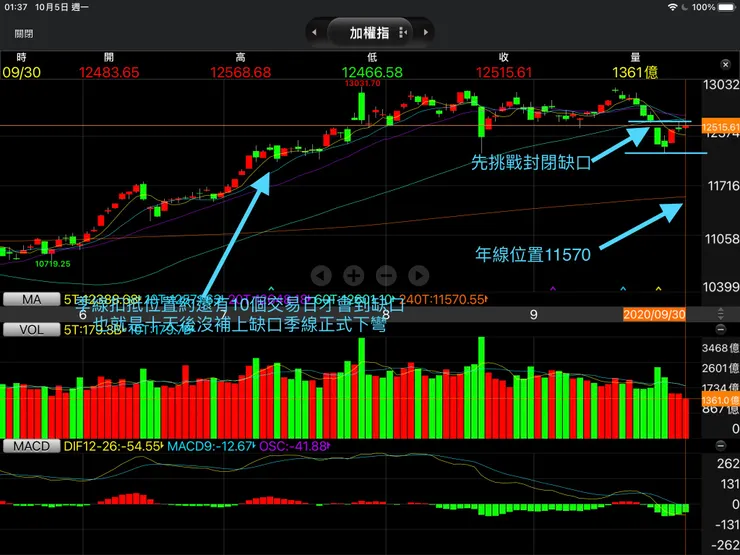The image size is (740, 555).
Task: Dismiss the quote bar with X icon
Action: pos(725,64)
